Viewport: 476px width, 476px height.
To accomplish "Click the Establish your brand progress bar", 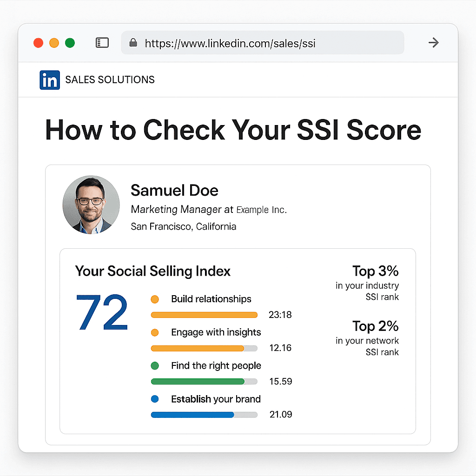I will 204,415.
